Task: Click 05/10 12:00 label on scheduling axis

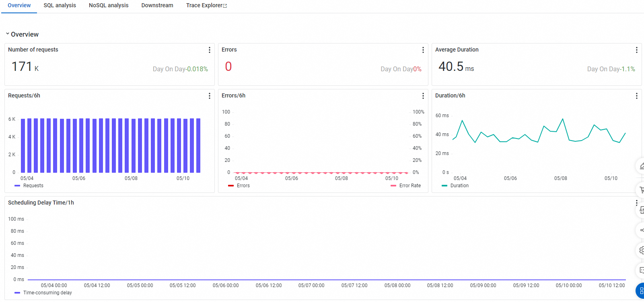Action: [612, 285]
